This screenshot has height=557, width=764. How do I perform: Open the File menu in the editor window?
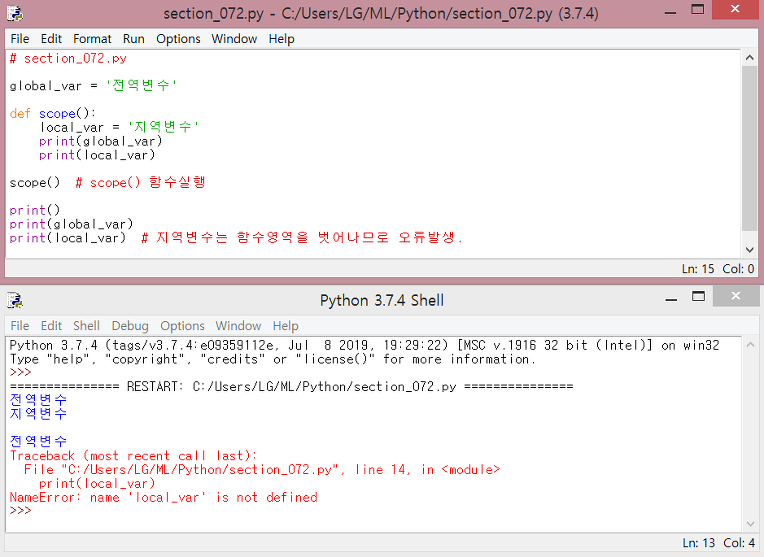click(x=20, y=39)
